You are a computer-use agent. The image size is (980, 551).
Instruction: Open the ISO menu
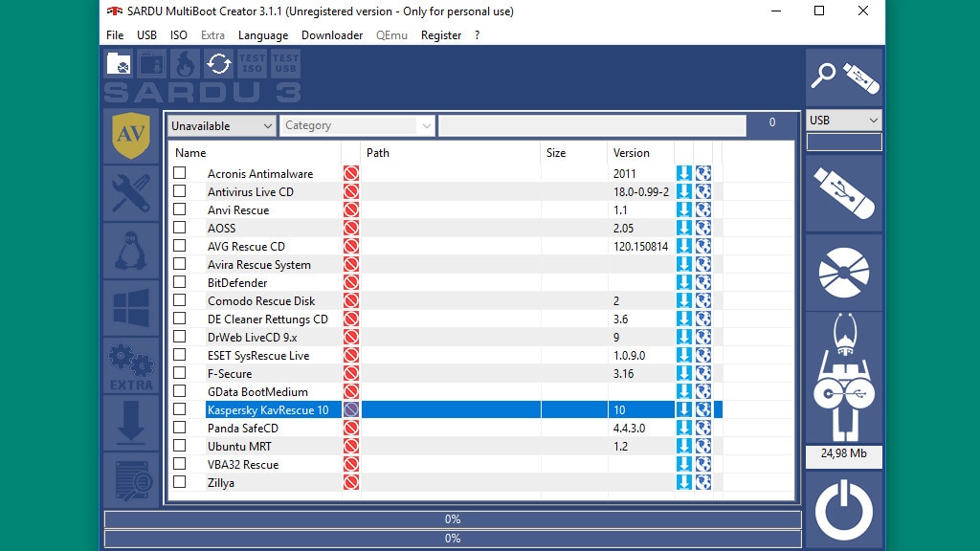pyautogui.click(x=179, y=35)
